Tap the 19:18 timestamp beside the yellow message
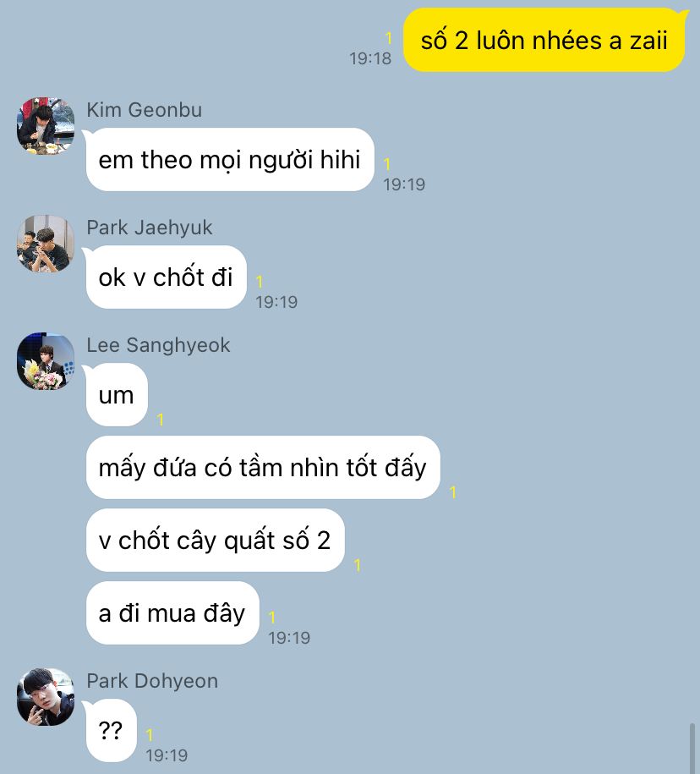This screenshot has width=700, height=774. (x=370, y=58)
